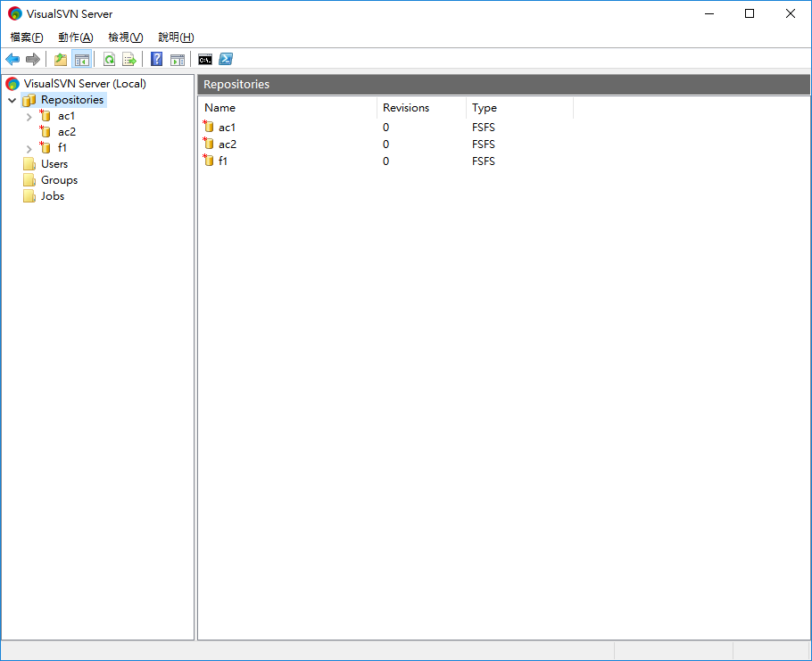This screenshot has width=812, height=661.
Task: Collapse the Repositories tree node
Action: (x=12, y=100)
